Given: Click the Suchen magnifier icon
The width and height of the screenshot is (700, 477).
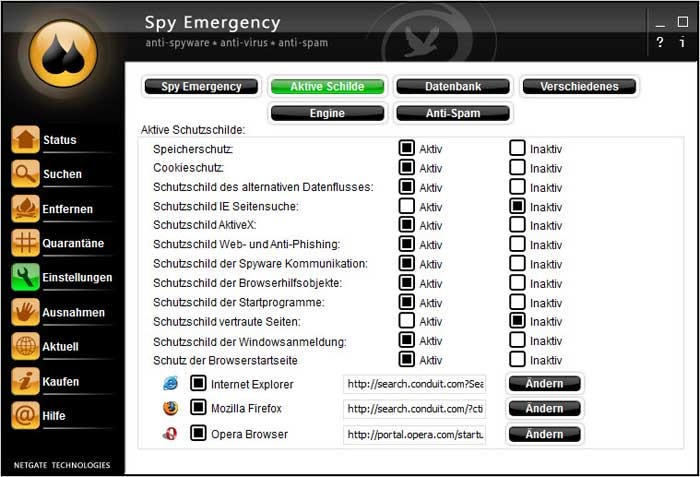Looking at the screenshot, I should [x=25, y=173].
